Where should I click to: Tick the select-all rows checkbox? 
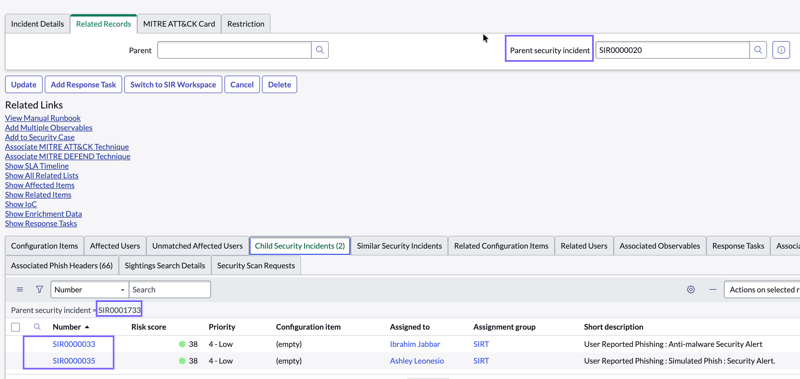point(16,327)
